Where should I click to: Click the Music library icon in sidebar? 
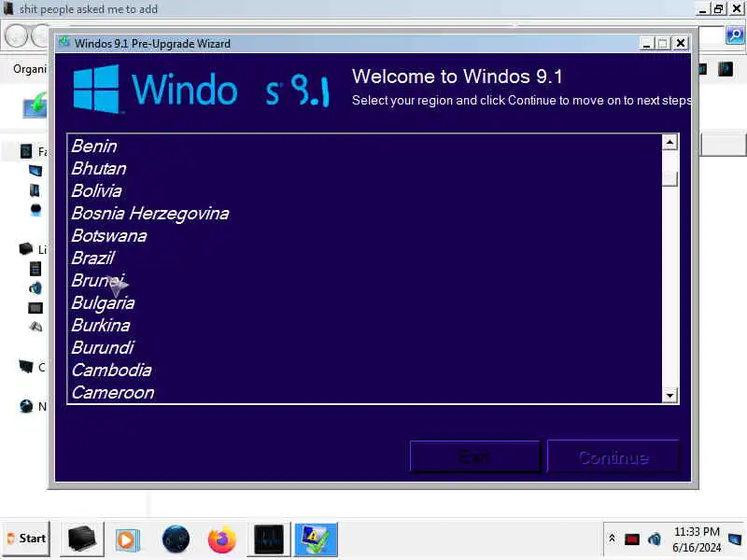35,288
